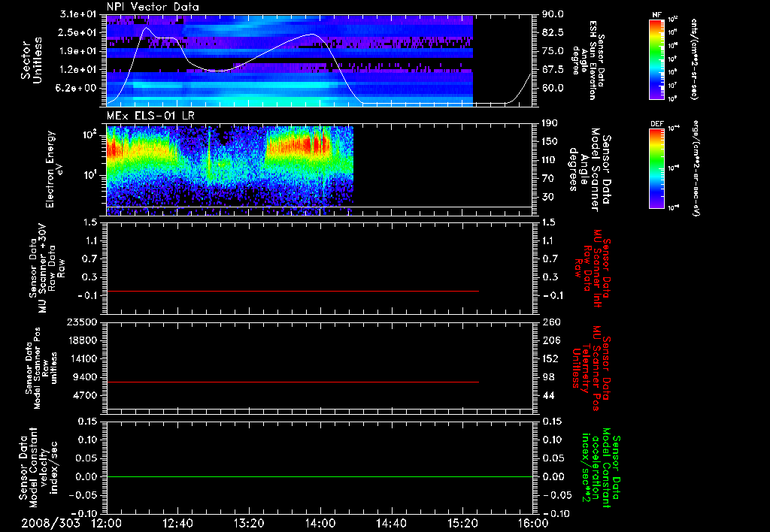Click the 15:20 time axis label
Image resolution: width=770 pixels, height=532 pixels.
click(462, 523)
